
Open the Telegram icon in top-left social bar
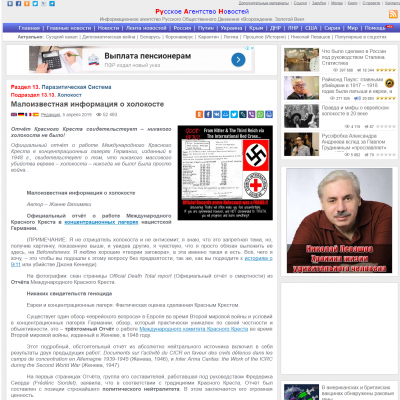click(52, 4)
